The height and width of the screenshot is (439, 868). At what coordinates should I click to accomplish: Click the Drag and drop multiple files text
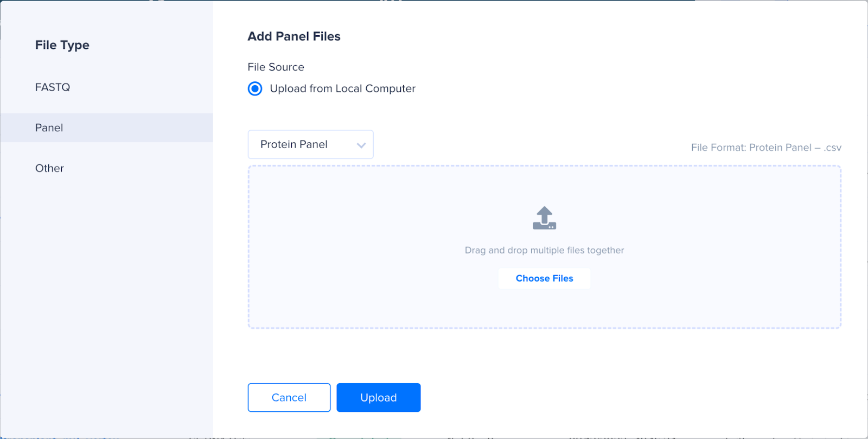pyautogui.click(x=544, y=250)
